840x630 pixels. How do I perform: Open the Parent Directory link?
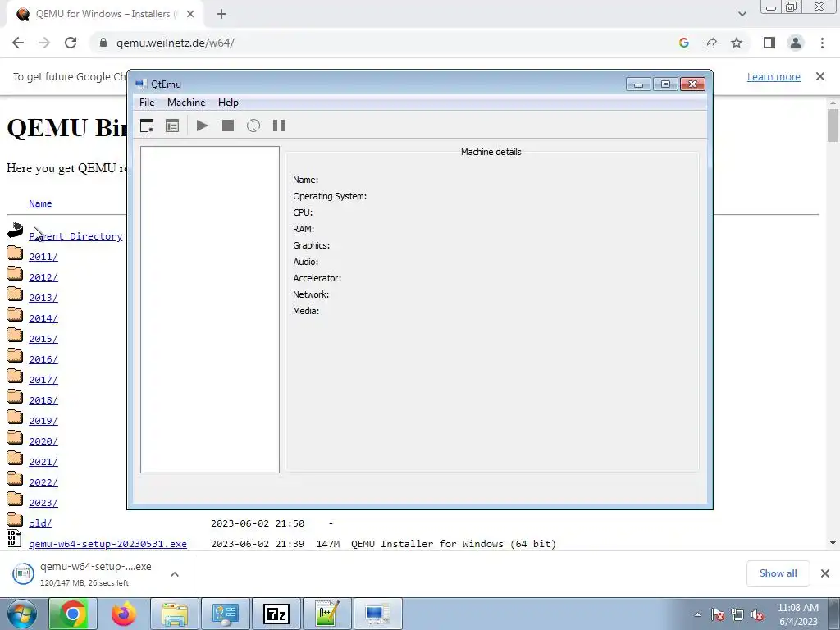(x=75, y=236)
